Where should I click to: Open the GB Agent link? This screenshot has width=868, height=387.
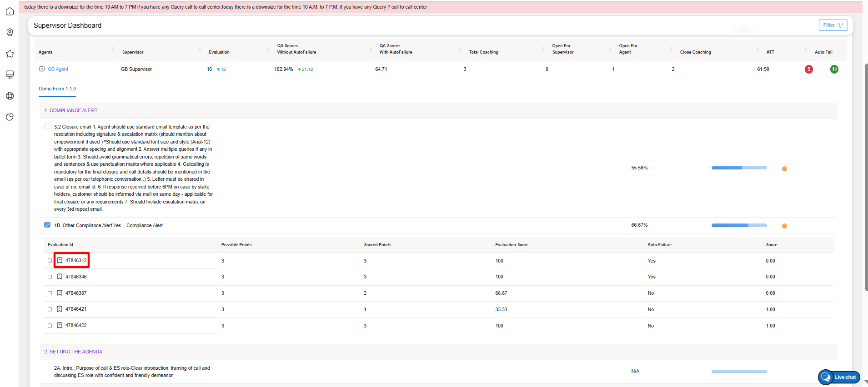click(58, 69)
